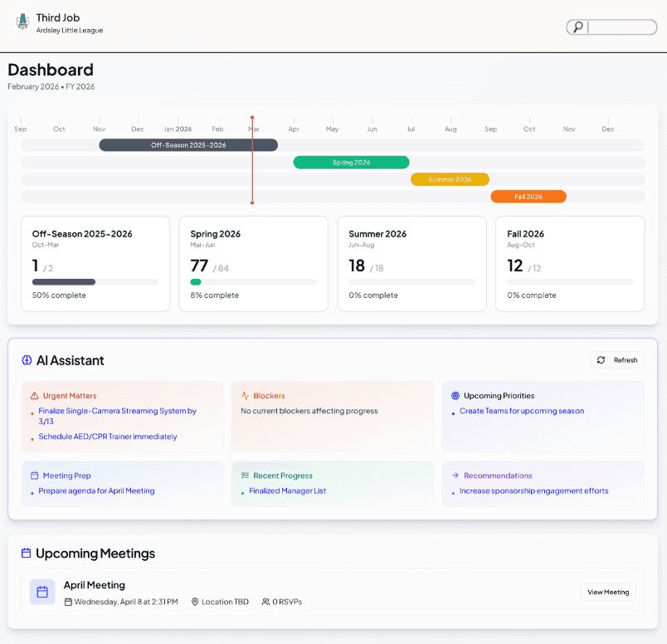Click the April Meeting calendar icon

[42, 592]
